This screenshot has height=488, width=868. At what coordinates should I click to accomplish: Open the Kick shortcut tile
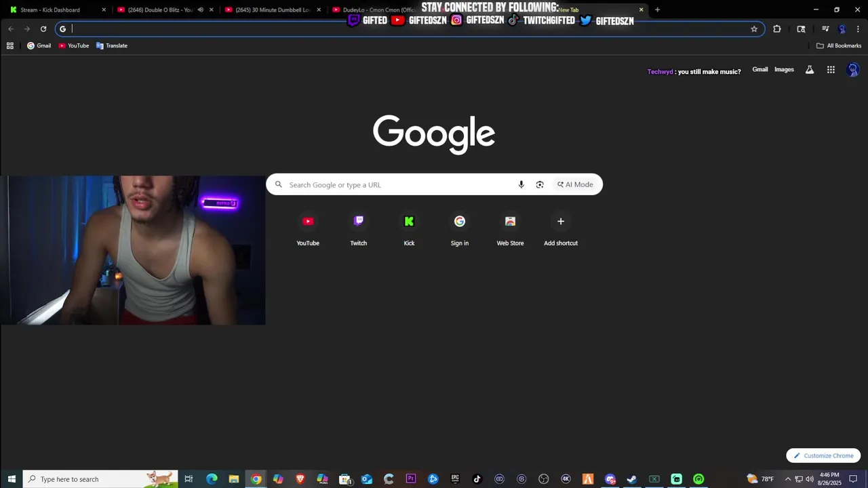409,230
